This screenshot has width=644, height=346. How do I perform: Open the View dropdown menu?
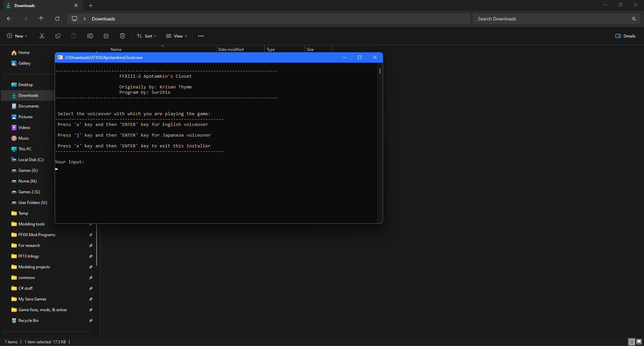pos(176,36)
